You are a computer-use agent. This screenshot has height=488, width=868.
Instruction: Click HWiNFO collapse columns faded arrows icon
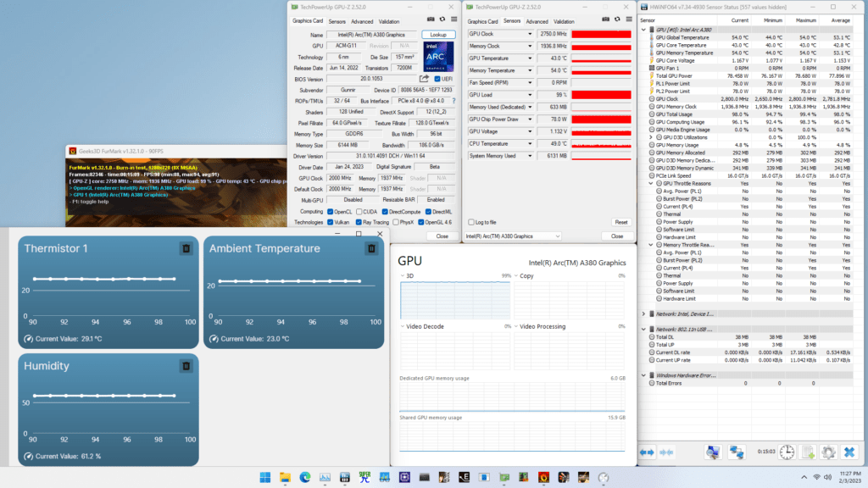pos(666,452)
